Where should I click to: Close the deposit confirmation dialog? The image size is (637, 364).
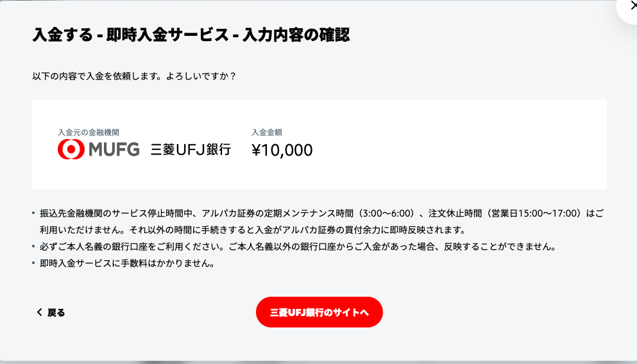pyautogui.click(x=632, y=6)
